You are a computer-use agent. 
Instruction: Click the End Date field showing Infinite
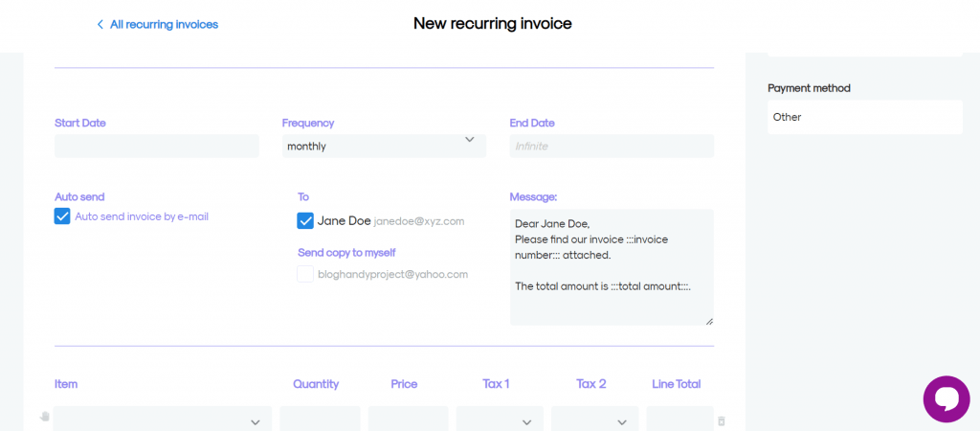pyautogui.click(x=612, y=146)
